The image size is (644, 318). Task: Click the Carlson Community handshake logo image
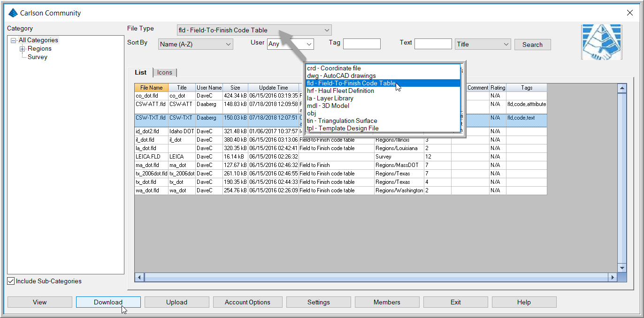tap(601, 42)
